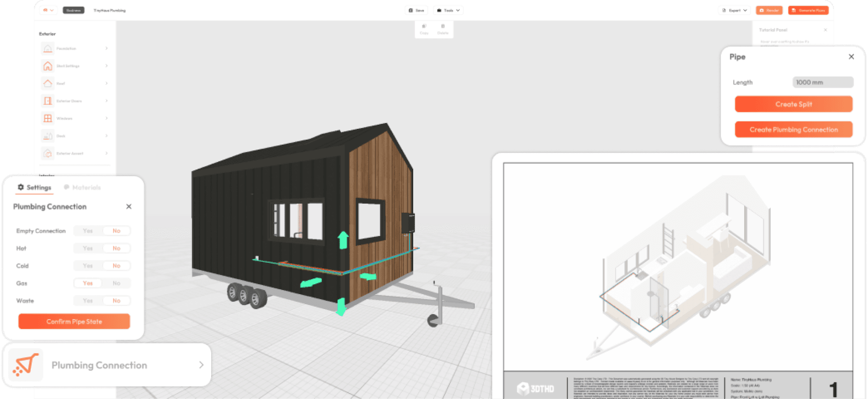Close the Tutorial Panel
Image resolution: width=868 pixels, height=399 pixels.
coord(826,30)
